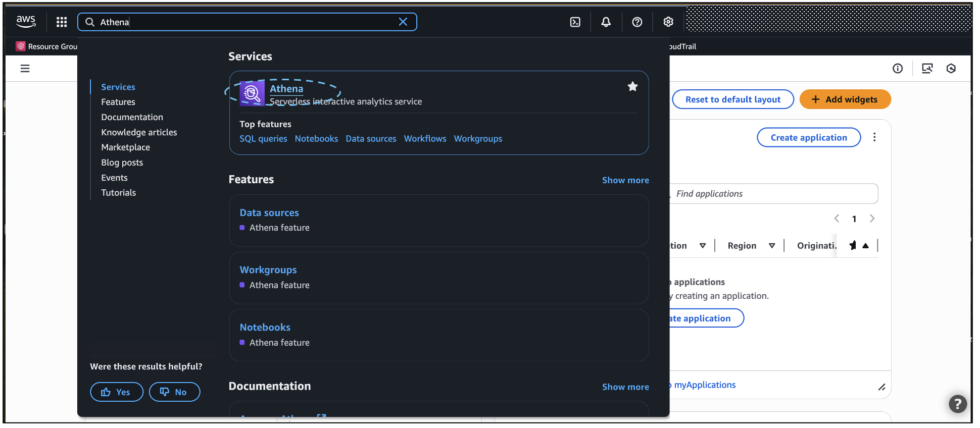Launch CloudShell from the top bar
Image resolution: width=980 pixels, height=428 pixels.
click(575, 22)
